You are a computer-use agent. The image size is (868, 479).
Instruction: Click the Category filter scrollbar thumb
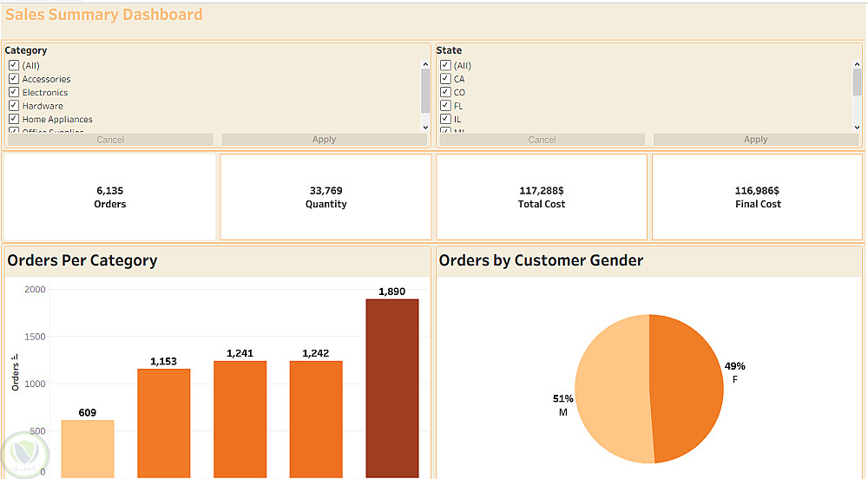[425, 90]
